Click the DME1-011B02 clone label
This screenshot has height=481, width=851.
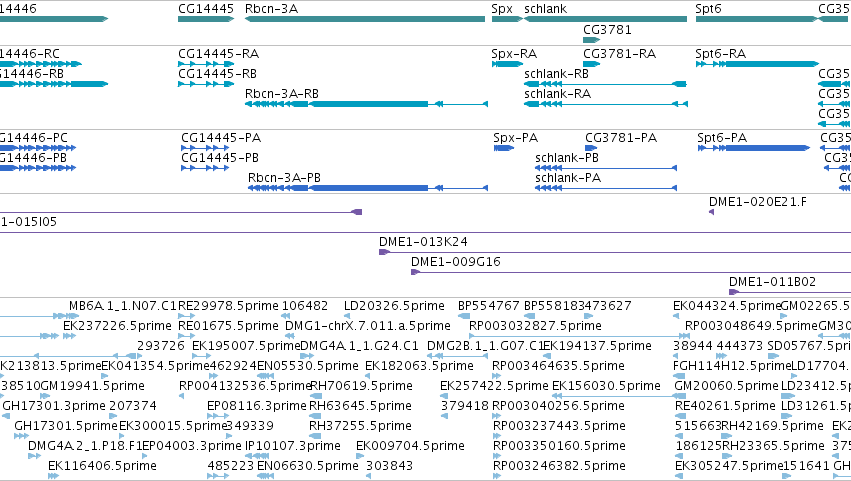tap(772, 282)
